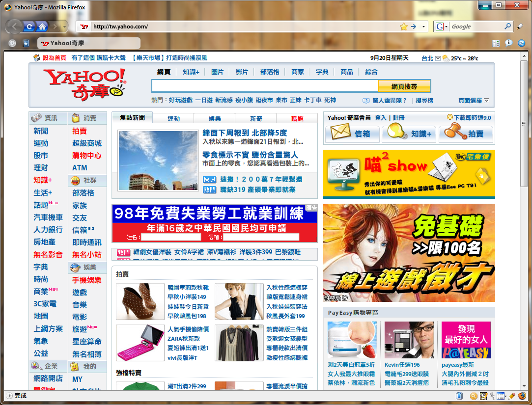Viewport: 532px width, 405px height.
Task: Open the pink flip phone auction thumbnail
Action: [140, 343]
